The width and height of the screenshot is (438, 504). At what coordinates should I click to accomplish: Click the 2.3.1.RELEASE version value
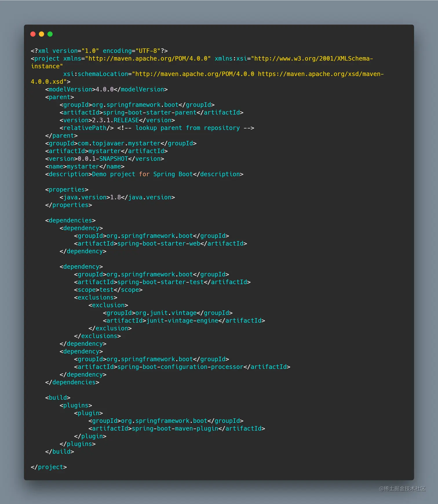(115, 120)
